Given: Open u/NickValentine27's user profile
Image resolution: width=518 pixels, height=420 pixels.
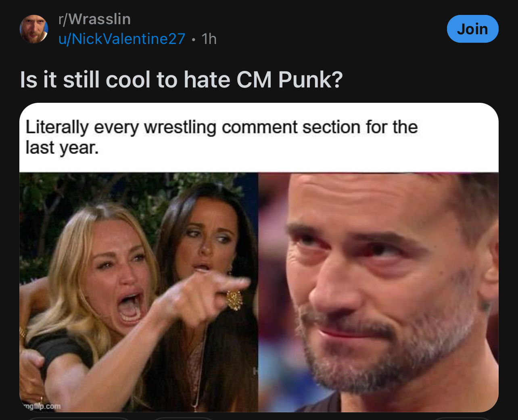Looking at the screenshot, I should [x=122, y=39].
